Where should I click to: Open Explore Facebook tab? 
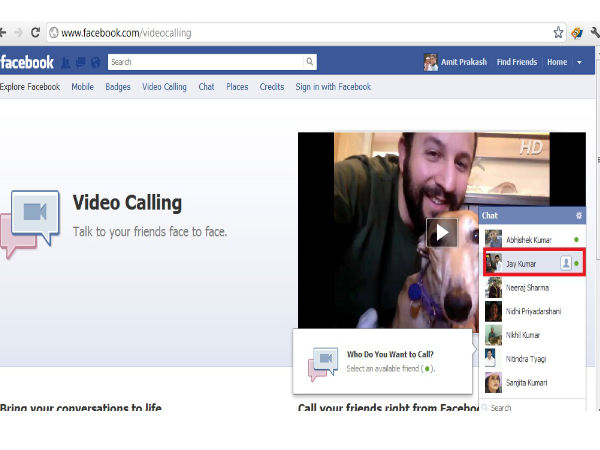pos(30,87)
